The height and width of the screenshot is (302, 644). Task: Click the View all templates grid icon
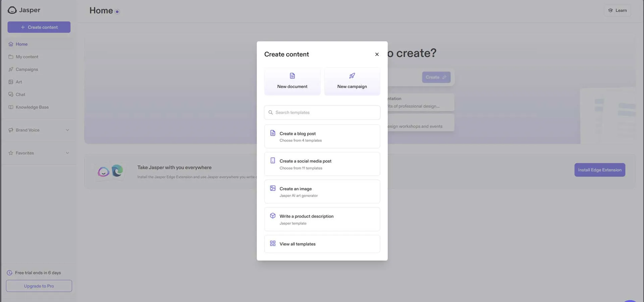[x=273, y=243]
